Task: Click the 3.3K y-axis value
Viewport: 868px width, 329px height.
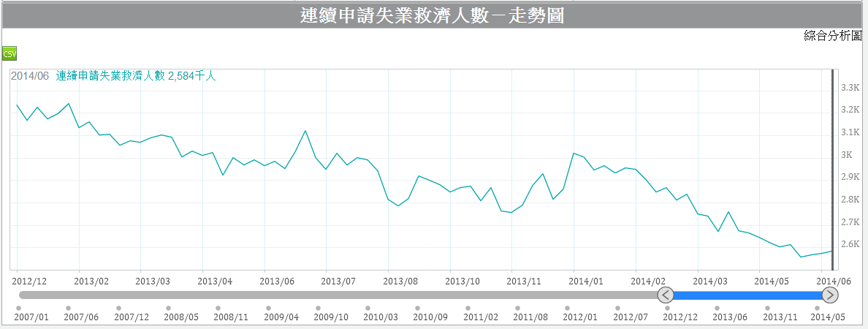Action: 850,88
